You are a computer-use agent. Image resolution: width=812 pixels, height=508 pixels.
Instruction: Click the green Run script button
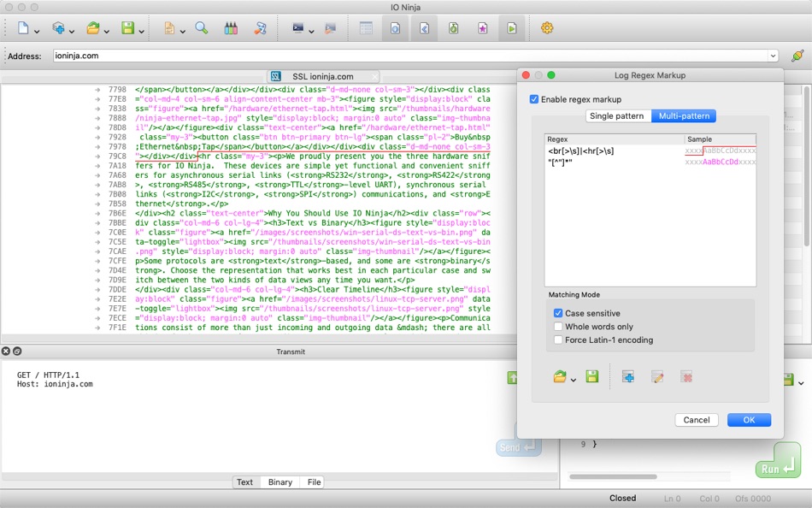pos(778,461)
